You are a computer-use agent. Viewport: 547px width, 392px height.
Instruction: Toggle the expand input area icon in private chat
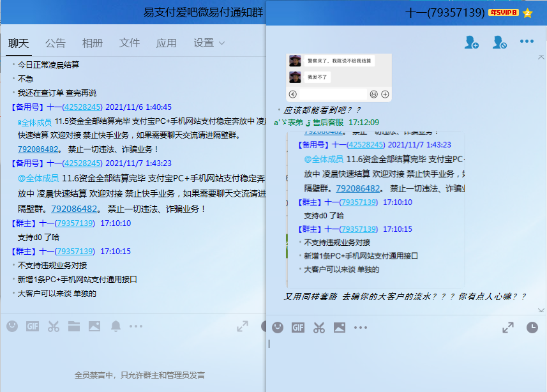(508, 328)
